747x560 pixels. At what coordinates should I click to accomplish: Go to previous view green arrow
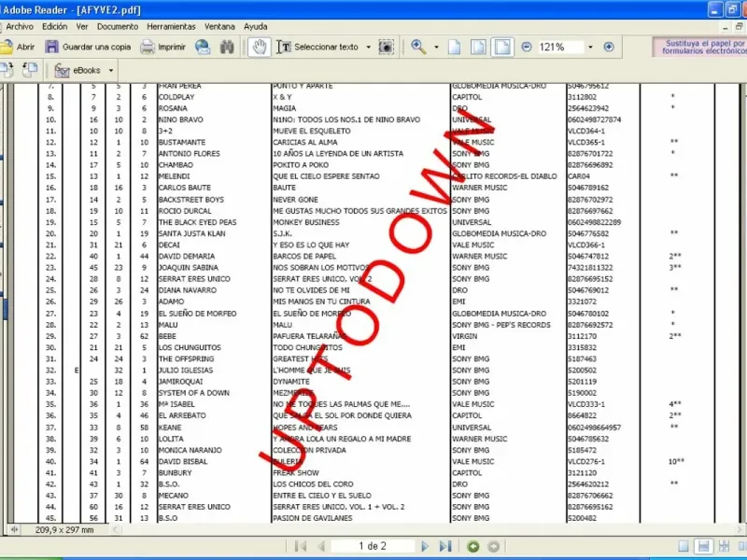(x=473, y=546)
